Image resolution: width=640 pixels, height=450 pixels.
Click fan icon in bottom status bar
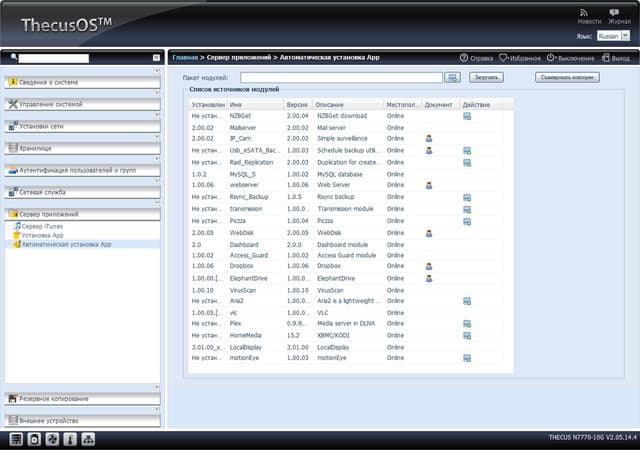(x=52, y=439)
